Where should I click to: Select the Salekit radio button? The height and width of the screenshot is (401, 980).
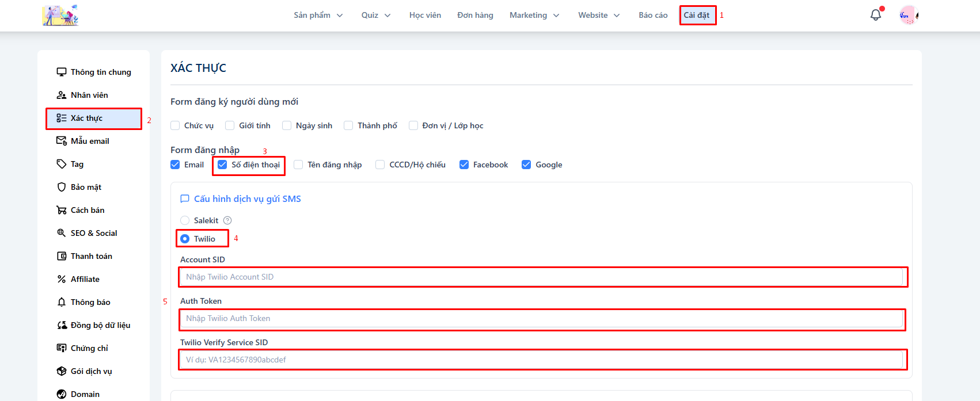point(185,220)
